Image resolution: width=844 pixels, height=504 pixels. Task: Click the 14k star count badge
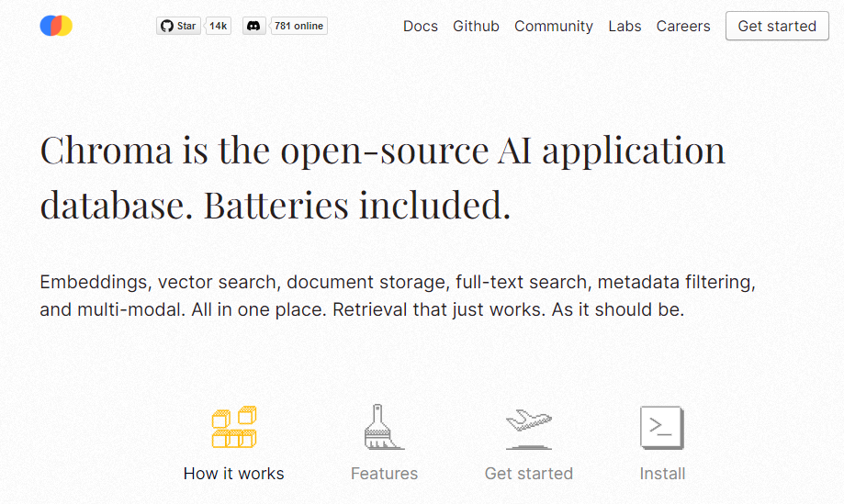218,26
